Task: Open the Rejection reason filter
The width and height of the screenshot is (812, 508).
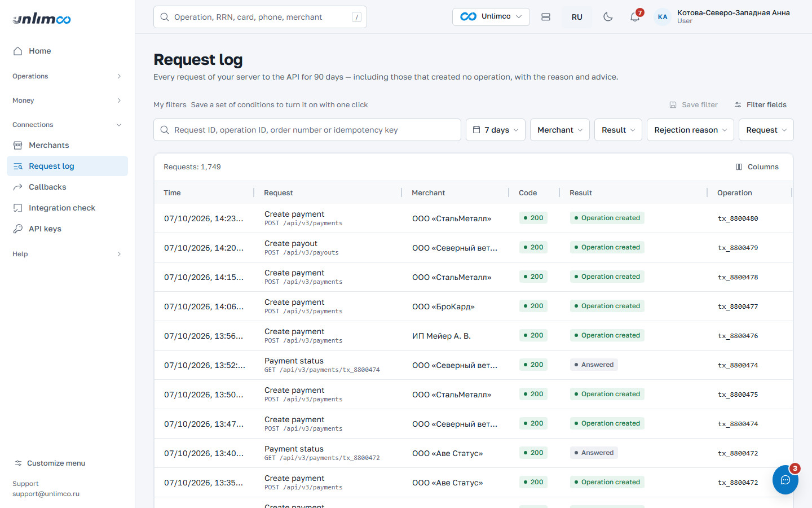Action: click(x=690, y=130)
